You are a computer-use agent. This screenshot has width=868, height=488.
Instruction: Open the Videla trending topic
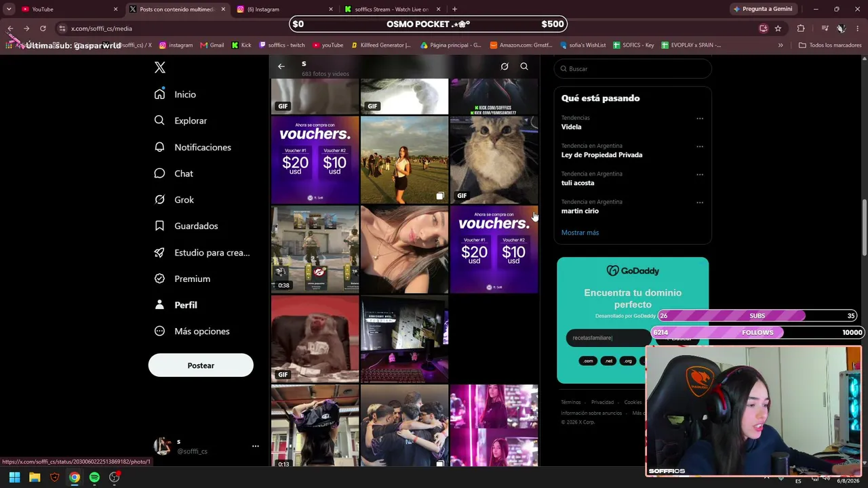coord(571,127)
